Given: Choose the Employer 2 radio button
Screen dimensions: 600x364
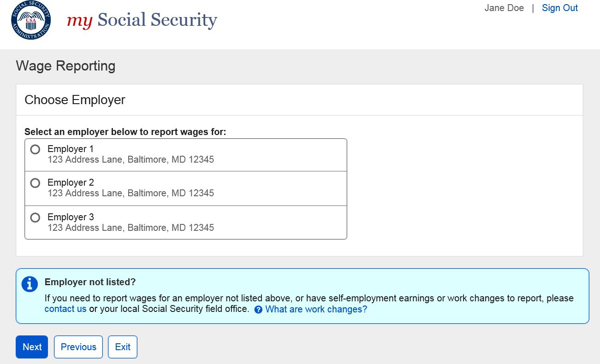Looking at the screenshot, I should point(35,183).
